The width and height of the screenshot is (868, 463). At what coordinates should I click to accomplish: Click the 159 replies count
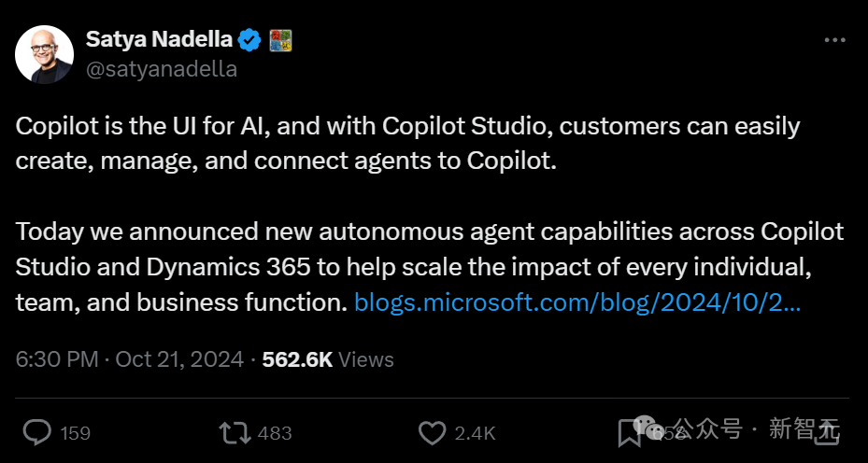pyautogui.click(x=75, y=433)
